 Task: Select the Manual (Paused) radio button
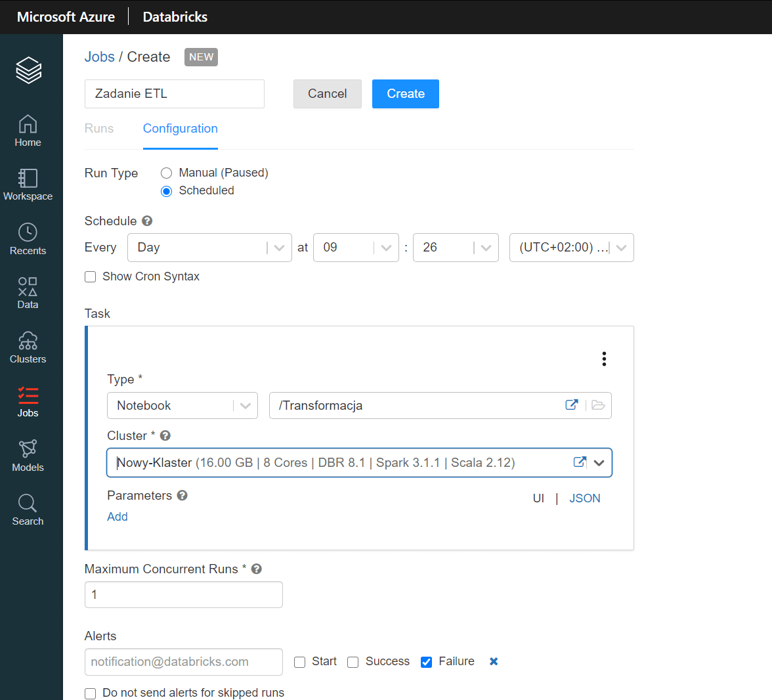point(167,173)
